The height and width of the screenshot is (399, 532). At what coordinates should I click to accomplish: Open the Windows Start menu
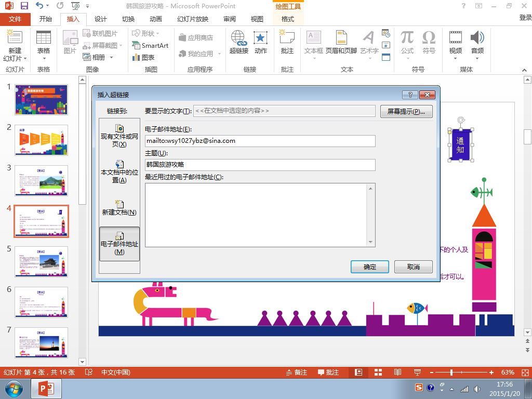pos(14,389)
